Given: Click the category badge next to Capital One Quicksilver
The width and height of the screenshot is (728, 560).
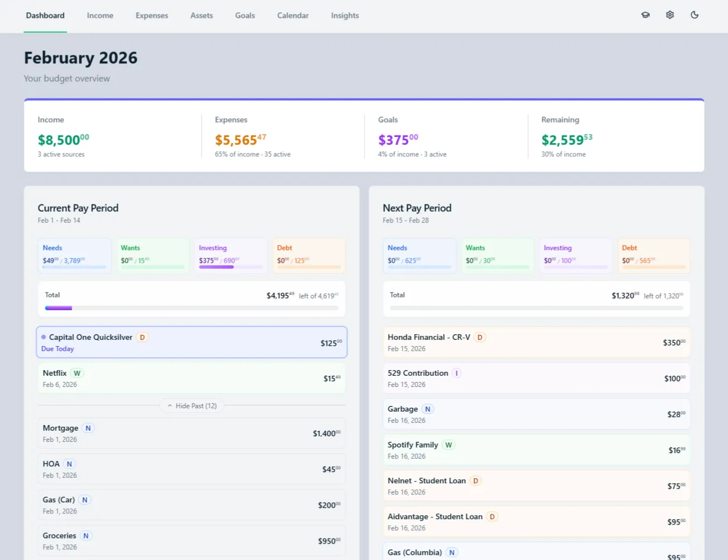Looking at the screenshot, I should [142, 337].
